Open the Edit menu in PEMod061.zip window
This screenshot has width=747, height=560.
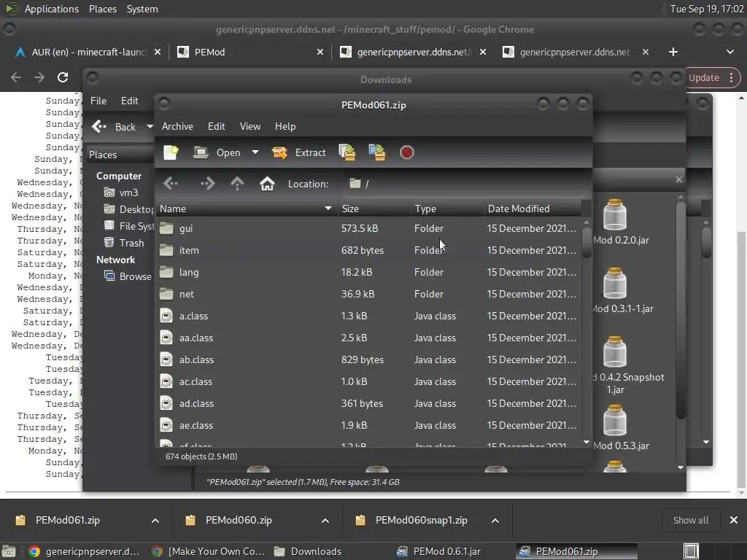[216, 126]
